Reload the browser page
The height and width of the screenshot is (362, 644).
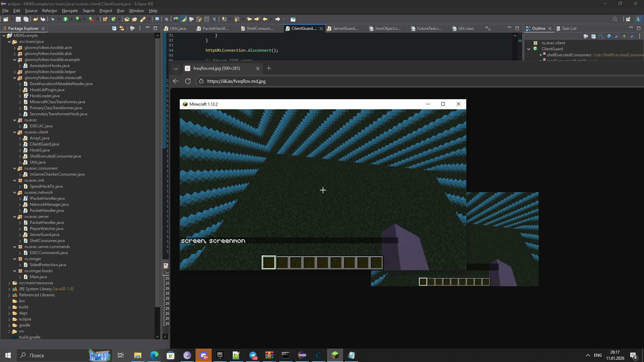tap(188, 81)
